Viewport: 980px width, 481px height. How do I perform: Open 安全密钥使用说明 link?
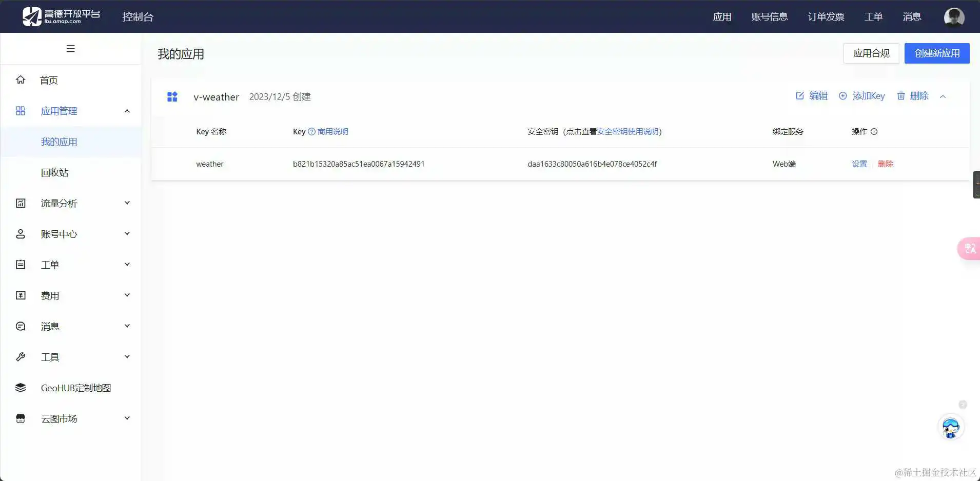tap(628, 132)
